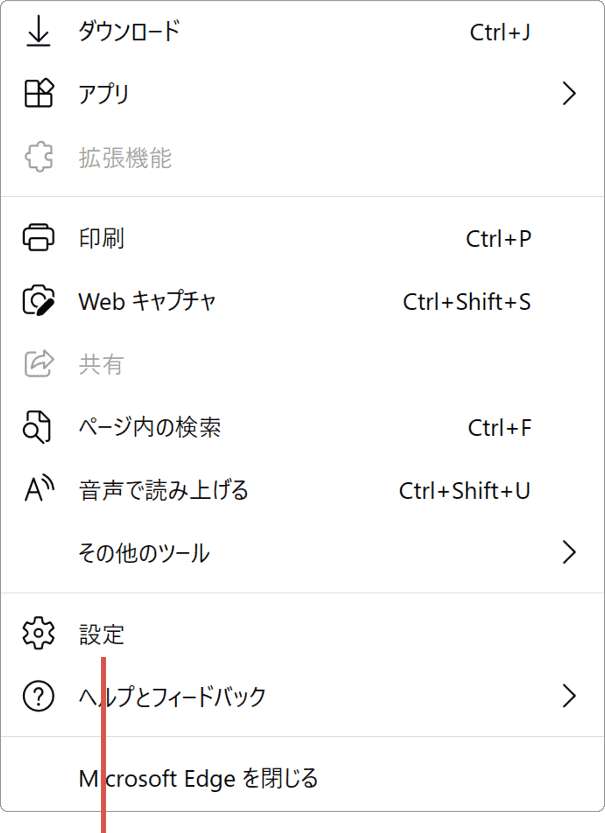Click the 設定 gear icon
The height and width of the screenshot is (833, 605).
tap(38, 633)
